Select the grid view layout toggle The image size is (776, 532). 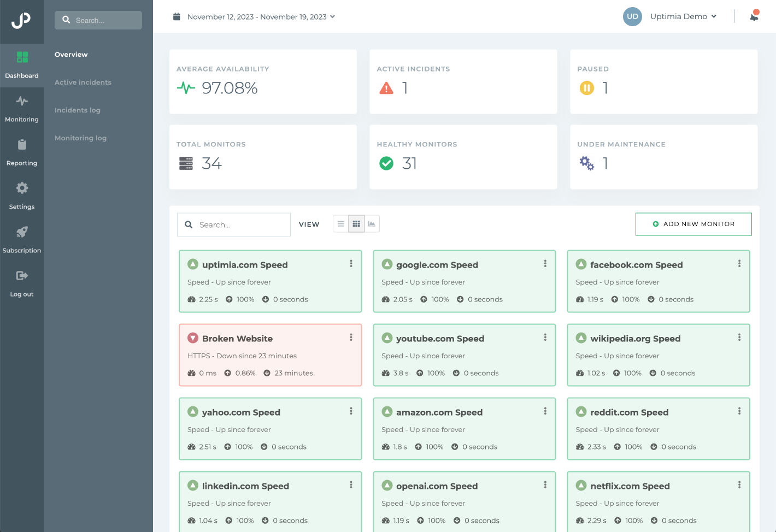point(356,223)
